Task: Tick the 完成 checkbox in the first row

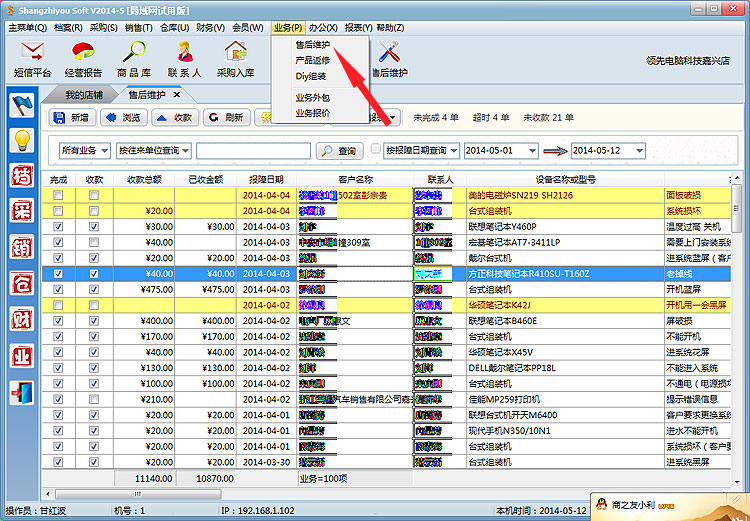Action: click(58, 196)
